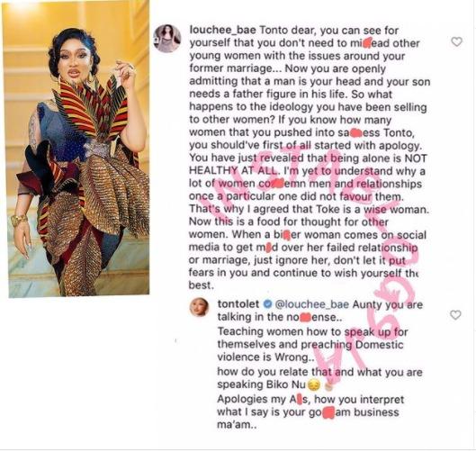Click the 'Aunty you are talking' reply text
Screen dimensions: 476x452
point(320,311)
